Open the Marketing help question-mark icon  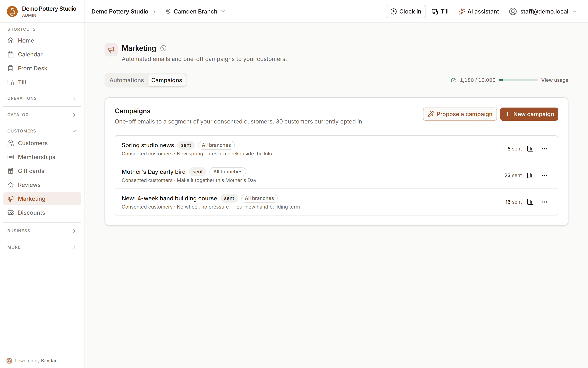pos(163,48)
